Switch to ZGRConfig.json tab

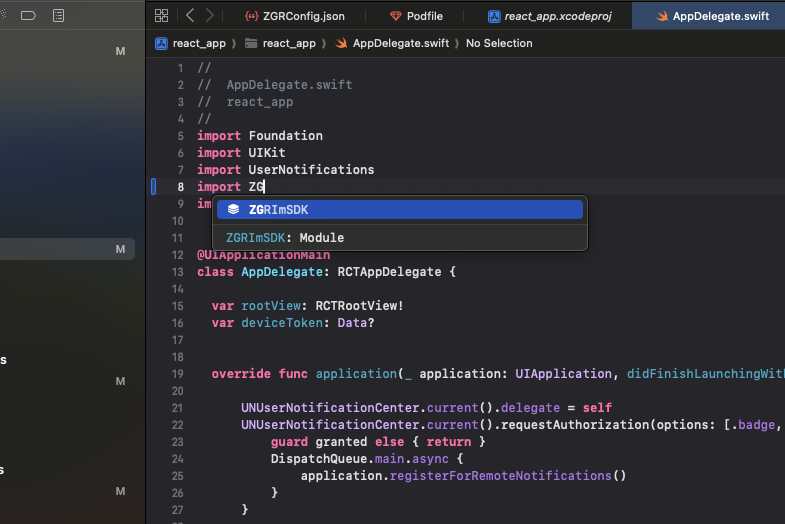coord(294,16)
